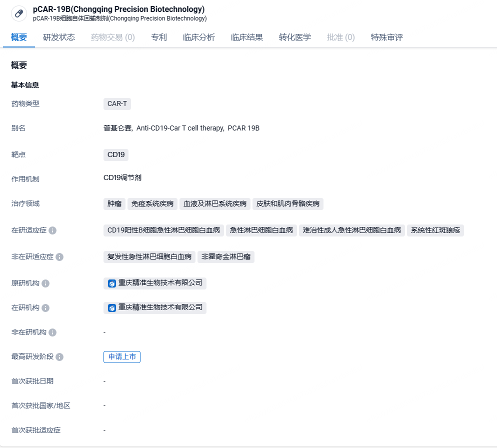The image size is (497, 448).
Task: Go to the 专利 tab
Action: tap(159, 37)
